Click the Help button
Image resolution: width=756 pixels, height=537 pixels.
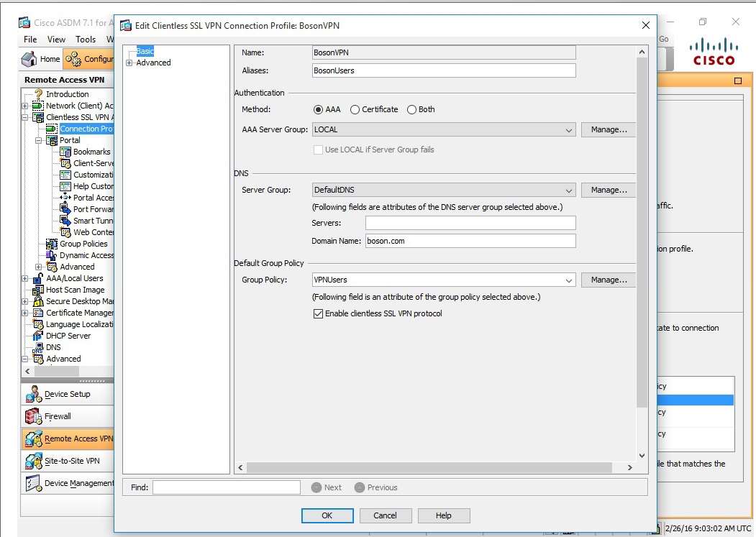click(x=444, y=515)
